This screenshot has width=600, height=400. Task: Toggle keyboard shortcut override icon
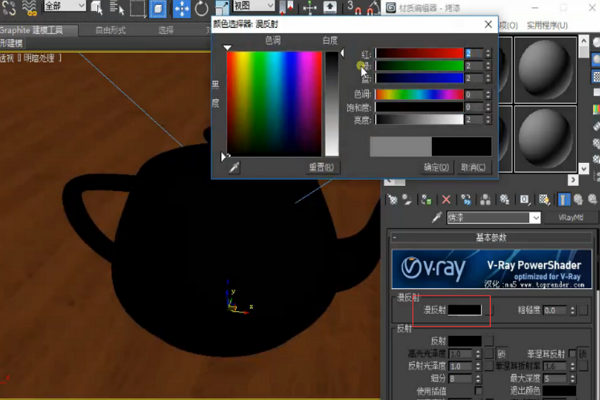(330, 8)
